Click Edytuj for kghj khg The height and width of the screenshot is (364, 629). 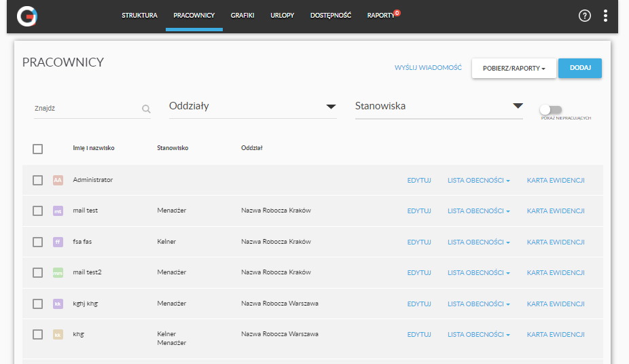(419, 304)
